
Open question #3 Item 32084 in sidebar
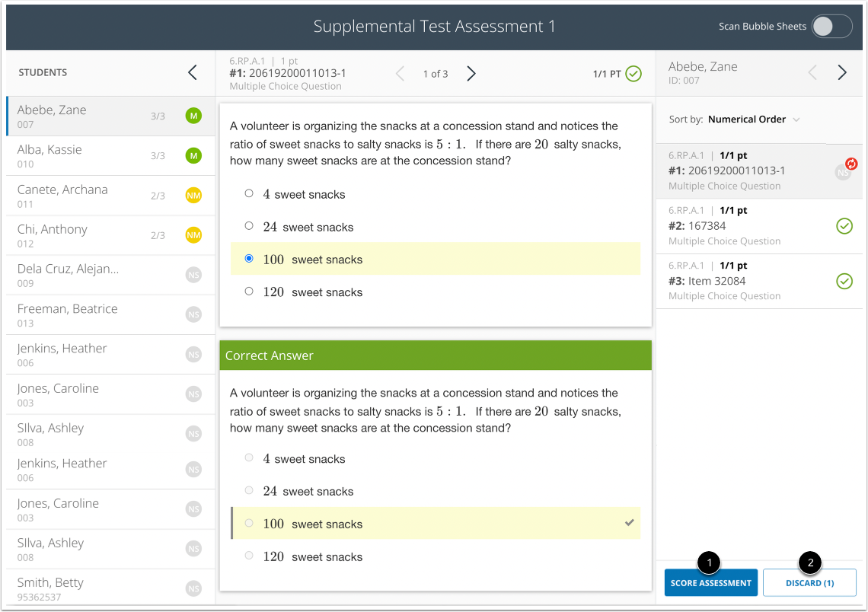tap(759, 281)
